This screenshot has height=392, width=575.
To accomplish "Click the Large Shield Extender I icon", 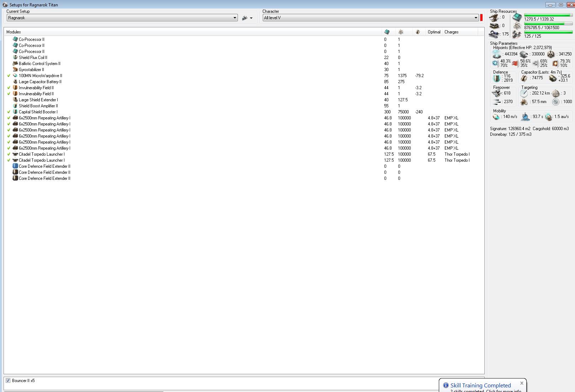I will (15, 100).
